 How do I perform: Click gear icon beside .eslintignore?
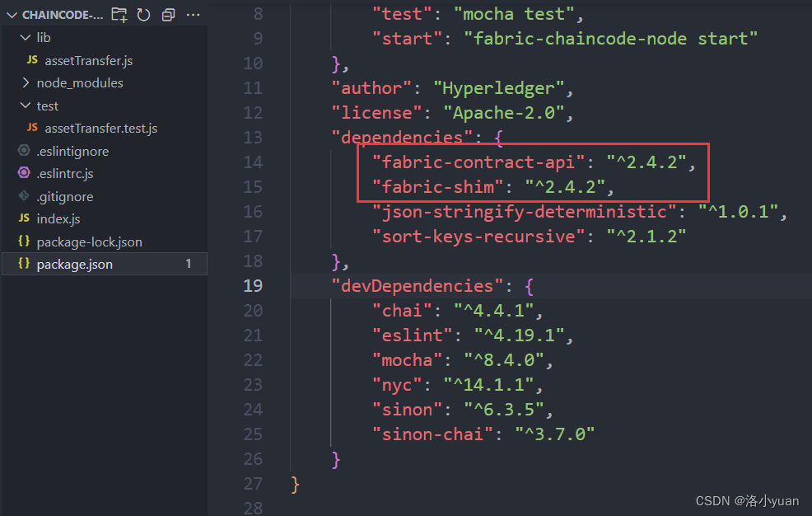pyautogui.click(x=24, y=150)
